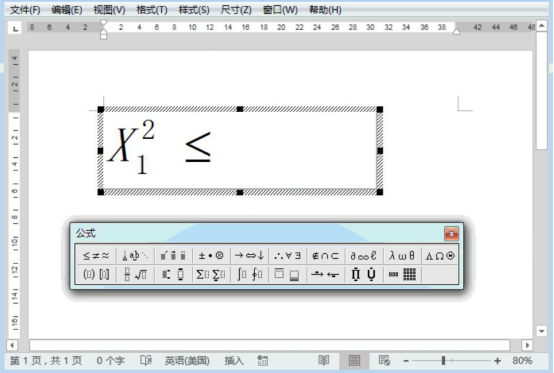Open fence templates palette with brackets
The image size is (554, 373).
click(96, 274)
